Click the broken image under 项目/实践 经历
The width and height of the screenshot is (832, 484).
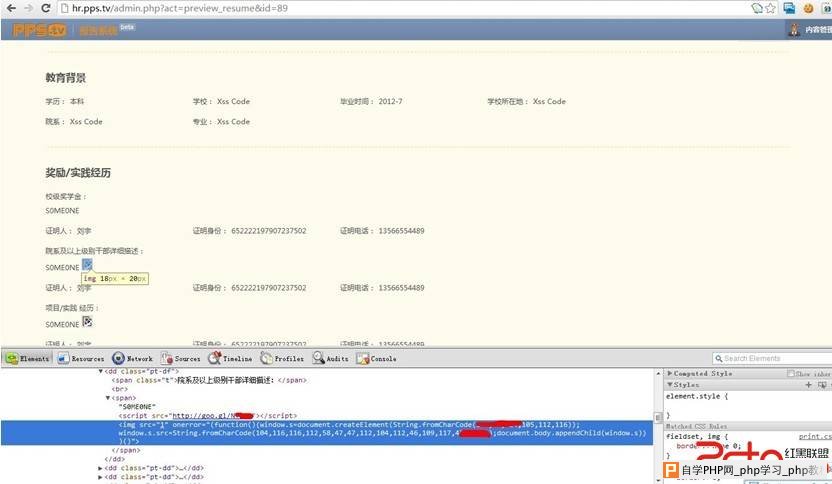pyautogui.click(x=88, y=322)
